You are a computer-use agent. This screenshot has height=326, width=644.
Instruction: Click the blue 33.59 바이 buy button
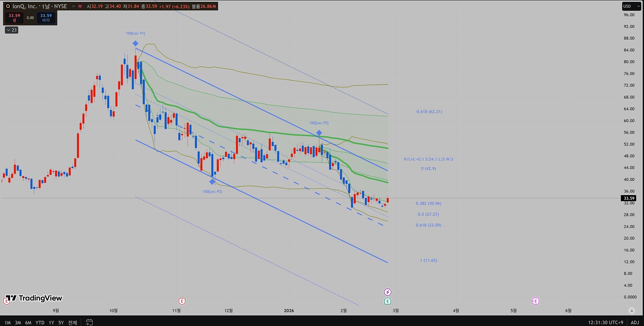pos(46,18)
